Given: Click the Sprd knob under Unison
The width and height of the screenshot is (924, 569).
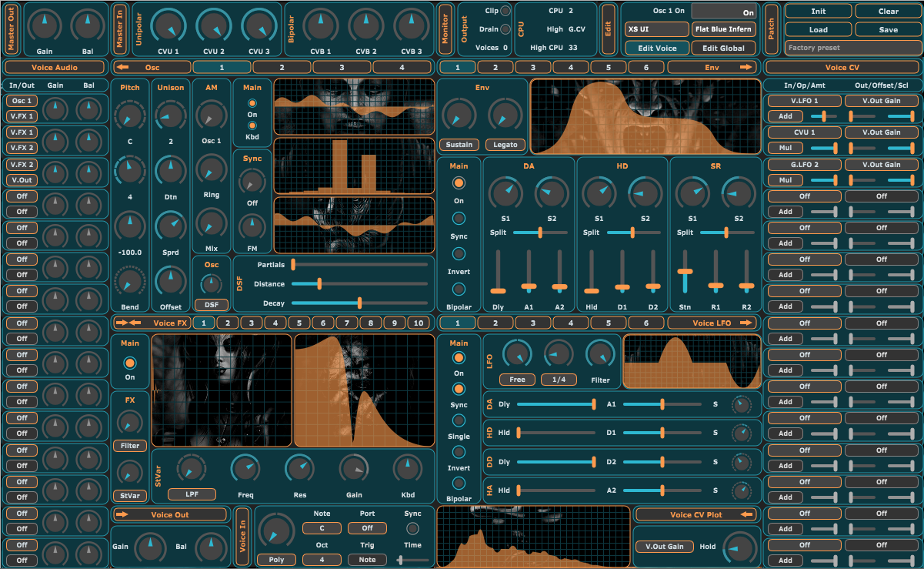Looking at the screenshot, I should [170, 226].
